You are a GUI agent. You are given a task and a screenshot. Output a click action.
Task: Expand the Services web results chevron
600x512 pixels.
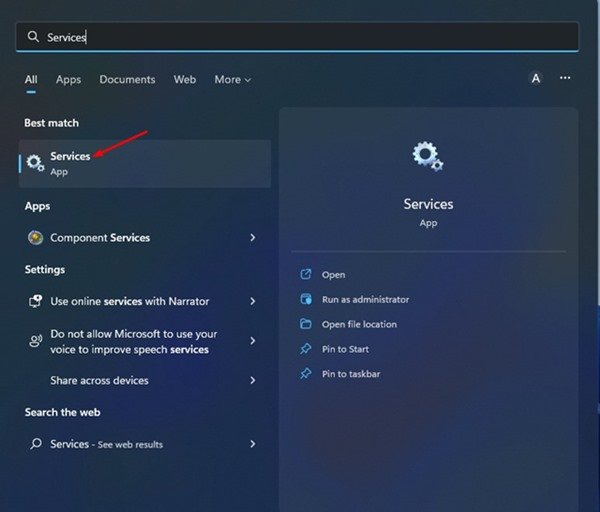pyautogui.click(x=253, y=444)
